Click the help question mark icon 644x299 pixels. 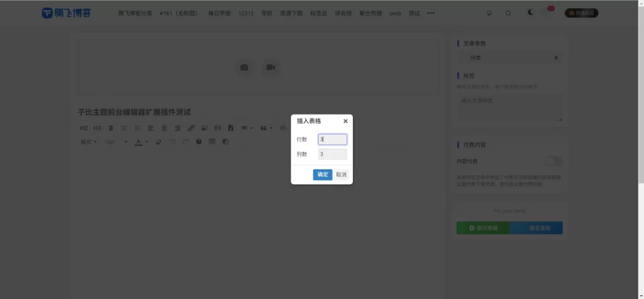click(x=199, y=142)
